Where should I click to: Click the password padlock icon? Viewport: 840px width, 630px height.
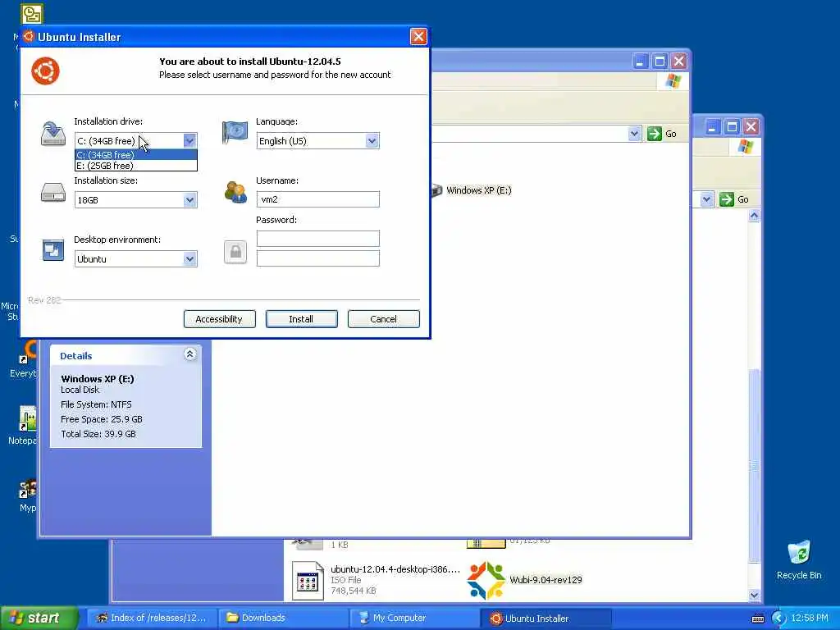point(235,252)
